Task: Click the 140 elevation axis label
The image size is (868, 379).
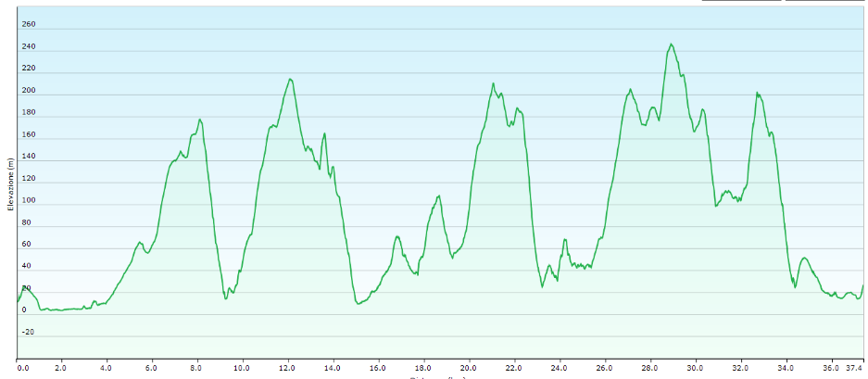Action: click(x=28, y=157)
